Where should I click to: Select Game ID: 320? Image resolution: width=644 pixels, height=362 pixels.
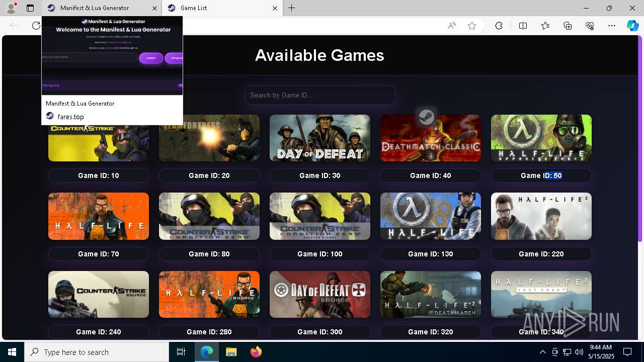(431, 332)
